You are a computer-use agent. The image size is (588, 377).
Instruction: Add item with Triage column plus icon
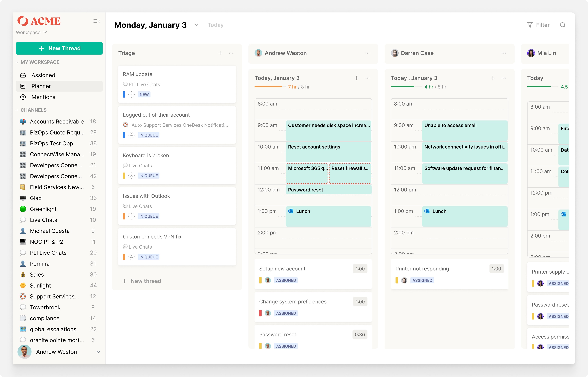[220, 53]
